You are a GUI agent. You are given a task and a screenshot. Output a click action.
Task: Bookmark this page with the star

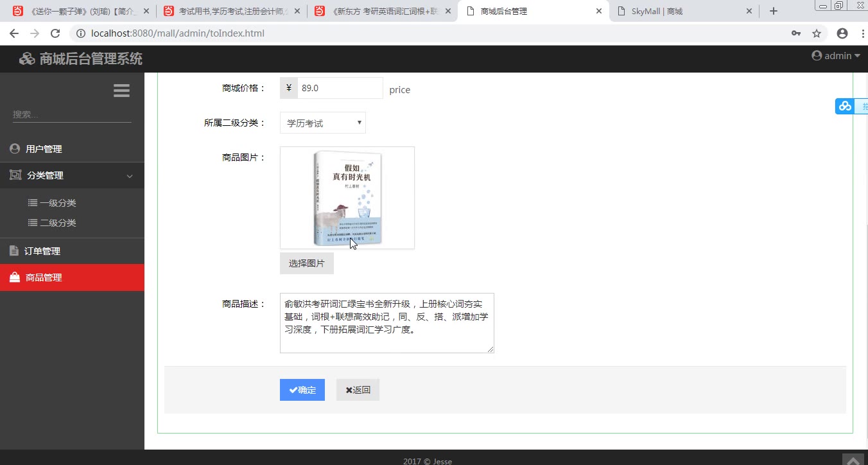coord(817,33)
